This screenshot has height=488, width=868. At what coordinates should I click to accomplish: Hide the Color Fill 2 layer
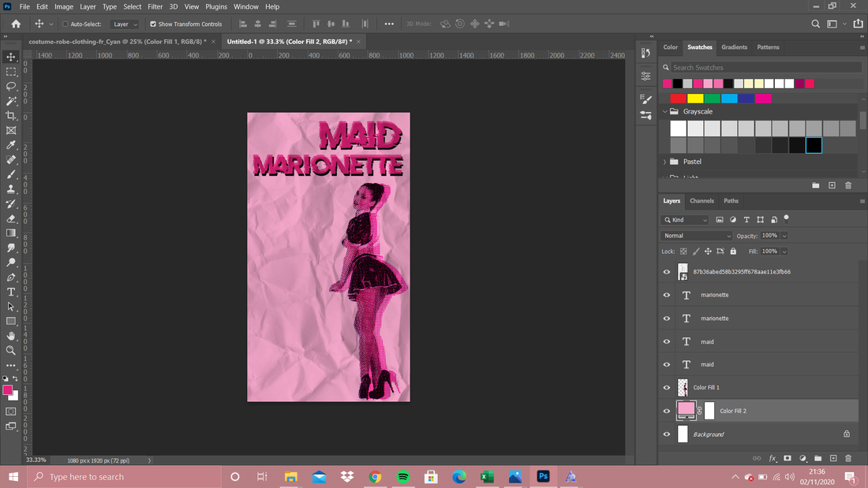point(667,411)
